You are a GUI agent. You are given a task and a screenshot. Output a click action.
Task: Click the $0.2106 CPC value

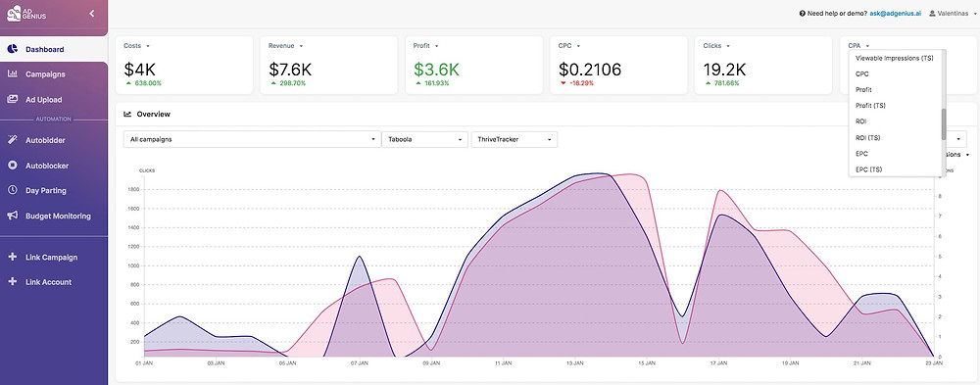(x=590, y=70)
